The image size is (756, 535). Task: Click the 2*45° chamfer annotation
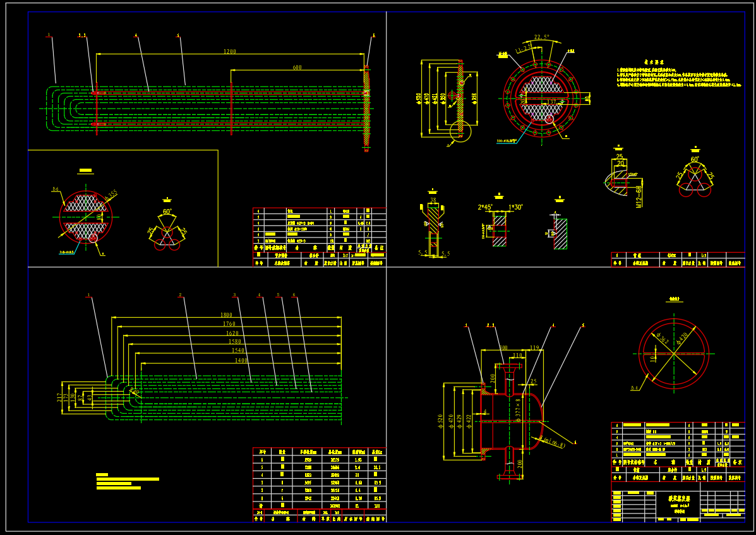(487, 207)
